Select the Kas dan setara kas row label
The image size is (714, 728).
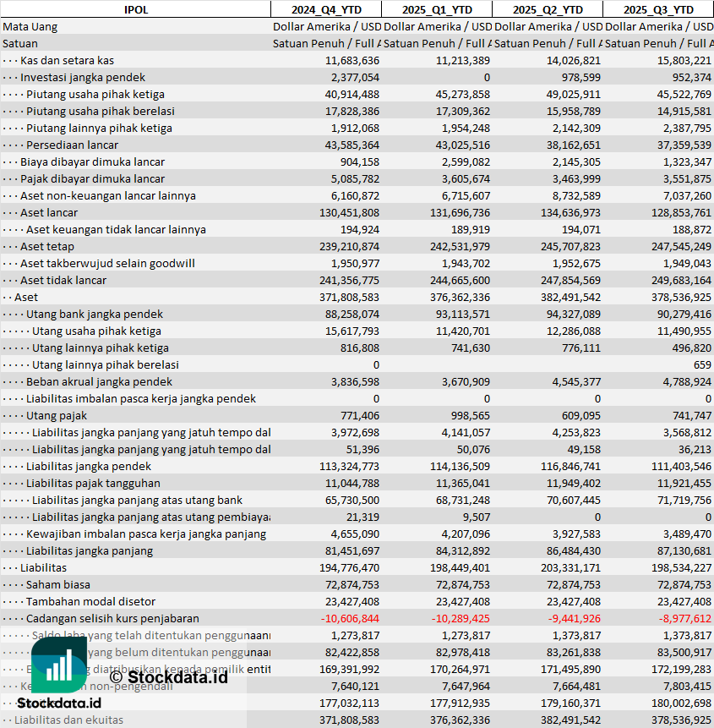click(x=67, y=60)
